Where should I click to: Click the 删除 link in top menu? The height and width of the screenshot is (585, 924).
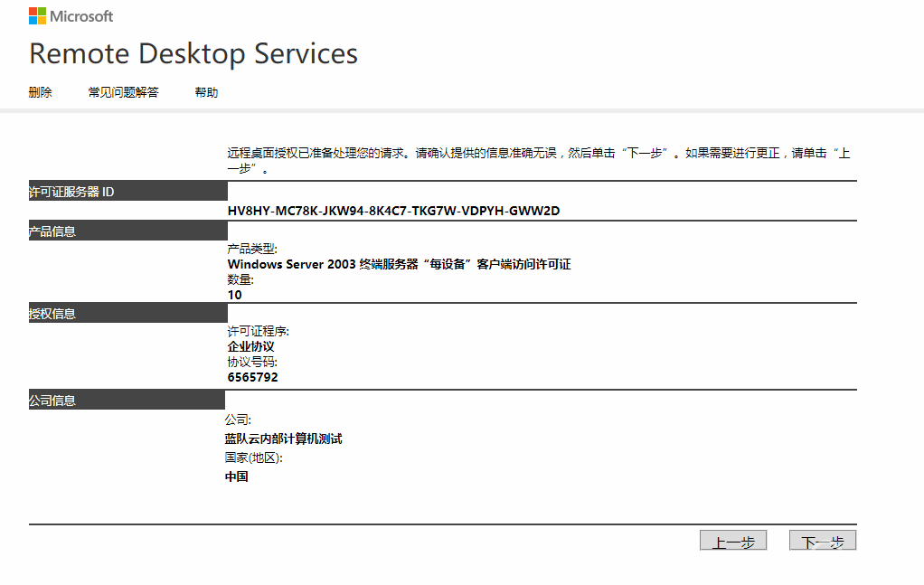pos(41,92)
